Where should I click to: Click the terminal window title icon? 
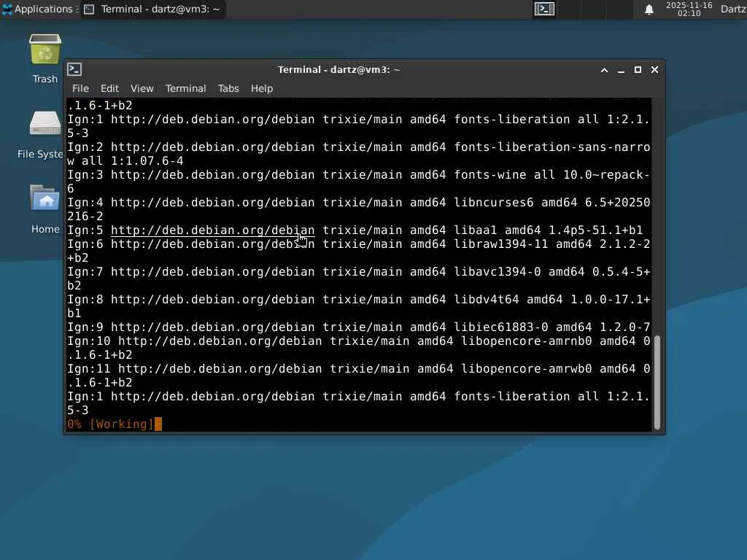pos(74,69)
